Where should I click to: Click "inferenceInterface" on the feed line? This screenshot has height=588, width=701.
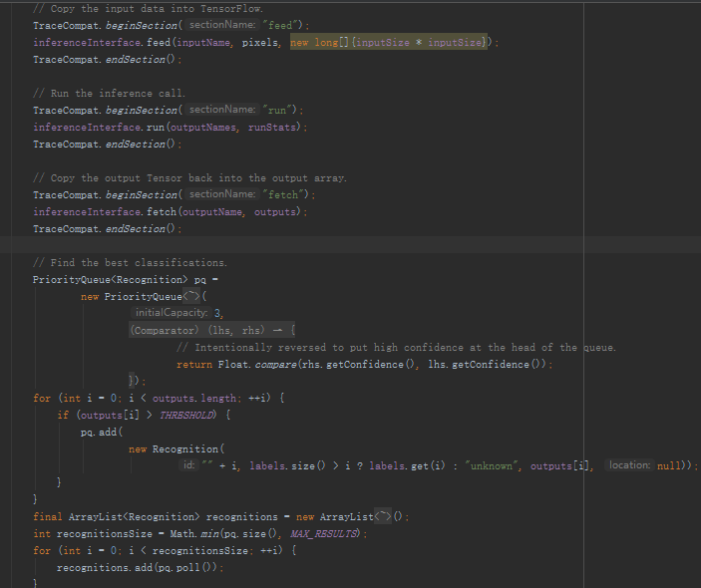pyautogui.click(x=87, y=42)
